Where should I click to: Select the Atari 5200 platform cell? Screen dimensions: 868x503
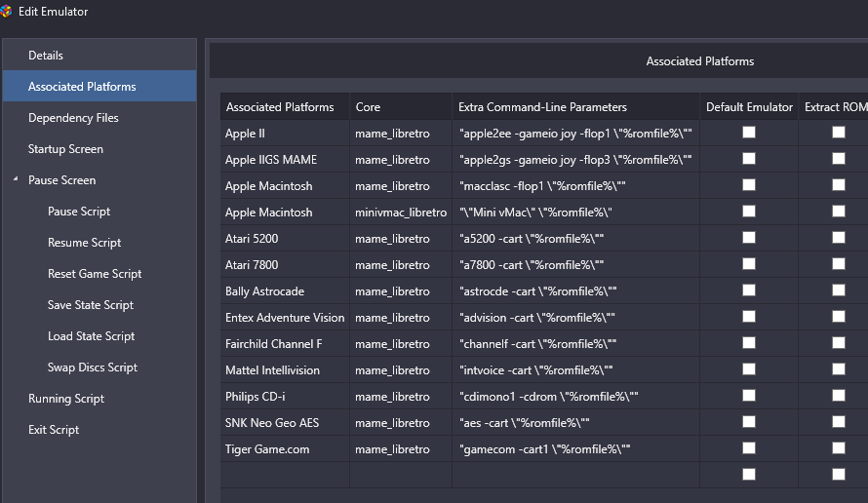285,239
